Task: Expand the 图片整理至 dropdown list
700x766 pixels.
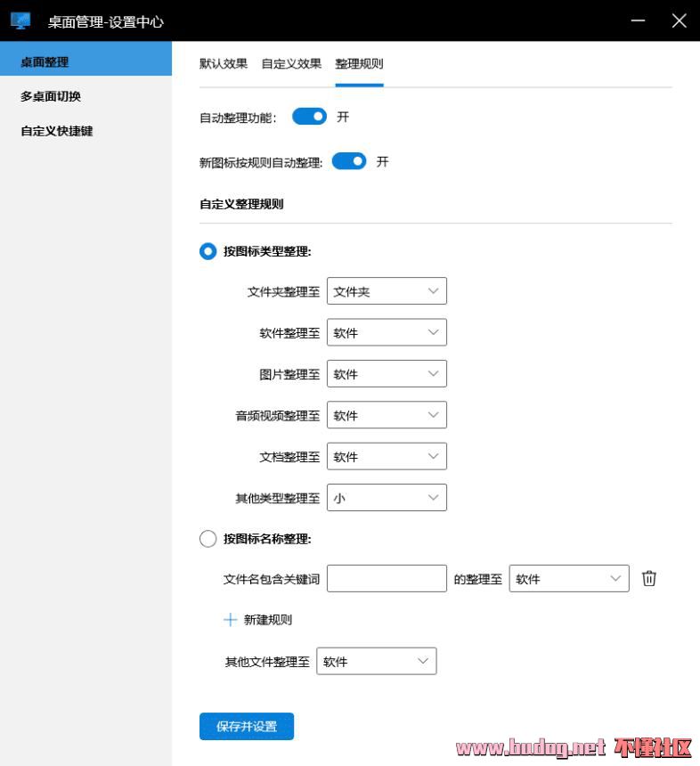Action: (x=387, y=374)
